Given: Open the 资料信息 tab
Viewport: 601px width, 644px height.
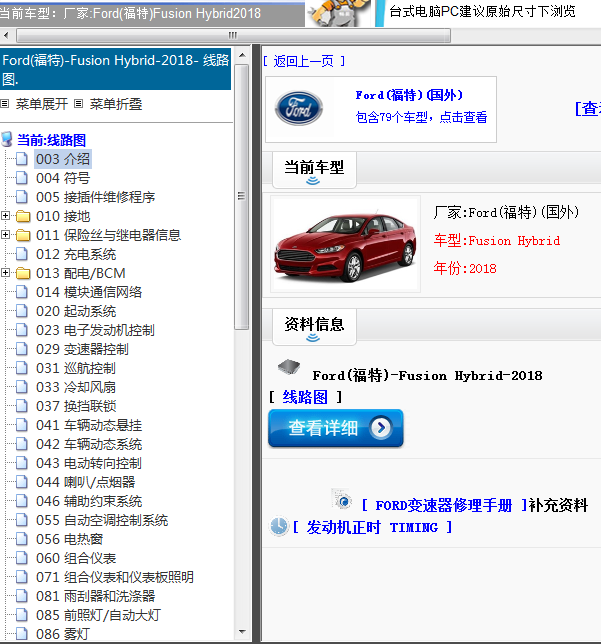Looking at the screenshot, I should pos(314,327).
